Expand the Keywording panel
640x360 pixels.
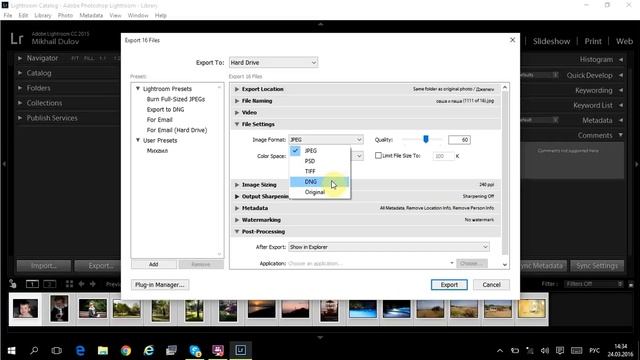tap(620, 90)
